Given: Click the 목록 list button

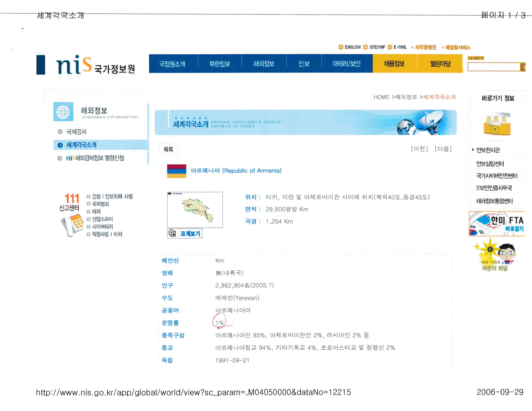Looking at the screenshot, I should [x=168, y=149].
